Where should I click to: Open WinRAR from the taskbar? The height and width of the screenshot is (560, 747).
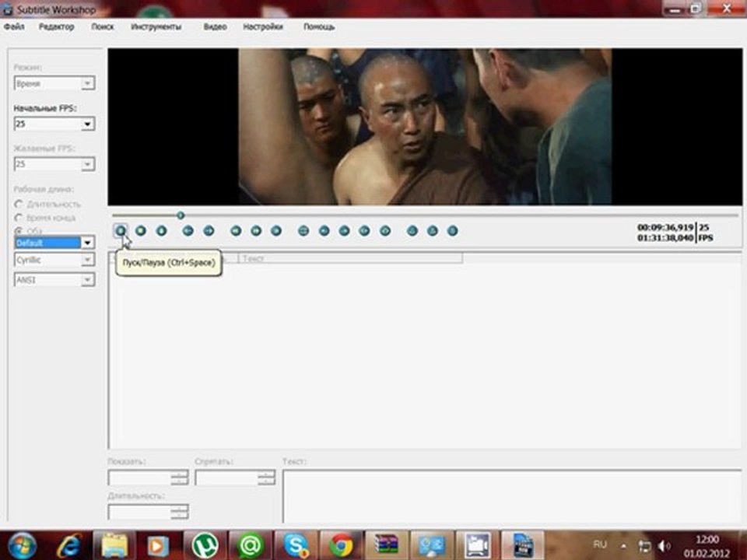386,545
